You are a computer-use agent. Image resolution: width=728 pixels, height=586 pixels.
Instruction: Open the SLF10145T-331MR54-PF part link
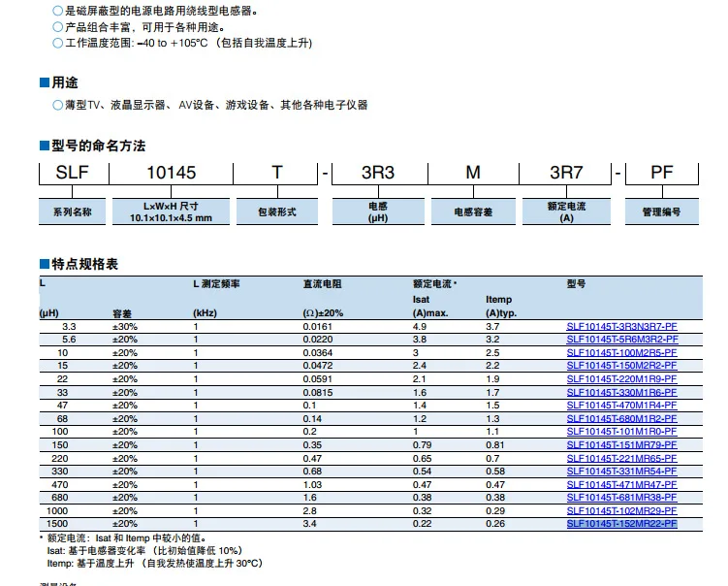(x=621, y=472)
